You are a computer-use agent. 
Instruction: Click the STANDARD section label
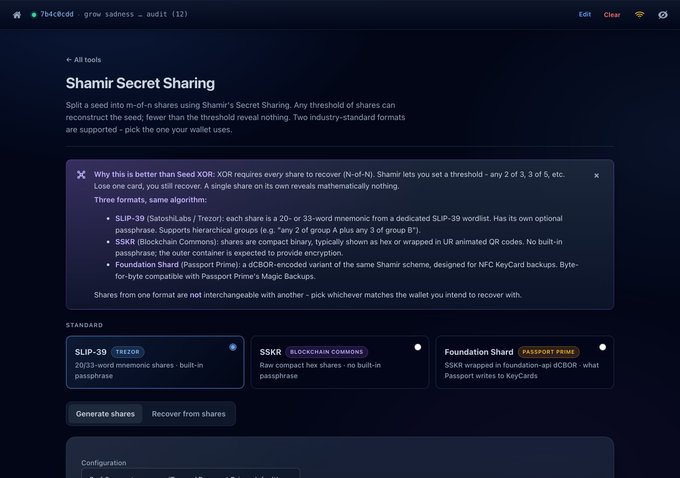click(84, 325)
